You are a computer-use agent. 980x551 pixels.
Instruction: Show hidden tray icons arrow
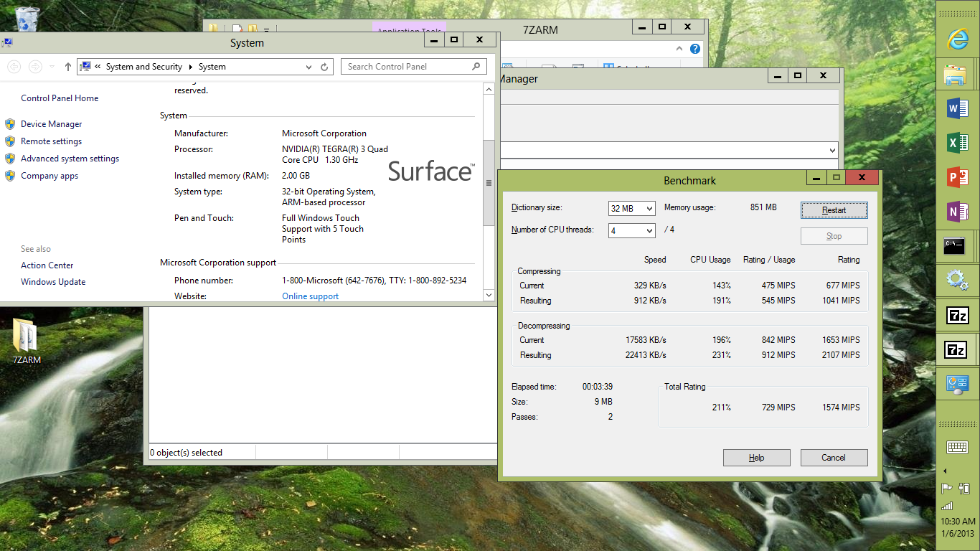pyautogui.click(x=945, y=471)
